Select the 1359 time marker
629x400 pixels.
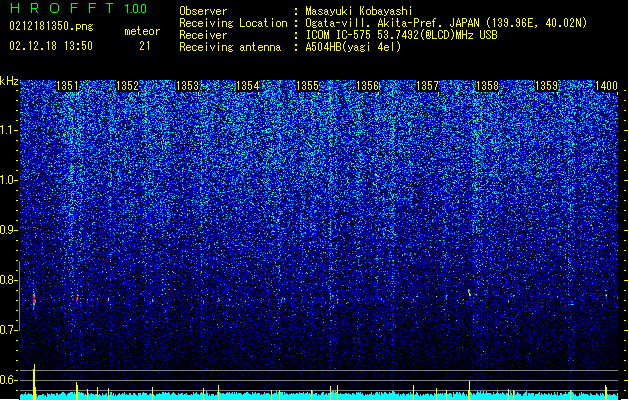[547, 86]
